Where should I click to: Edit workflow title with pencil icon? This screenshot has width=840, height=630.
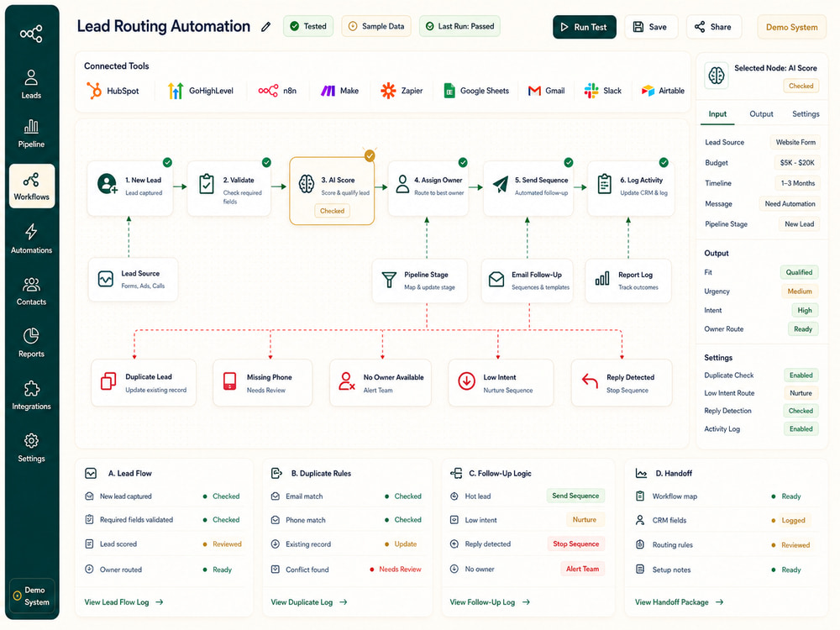265,27
